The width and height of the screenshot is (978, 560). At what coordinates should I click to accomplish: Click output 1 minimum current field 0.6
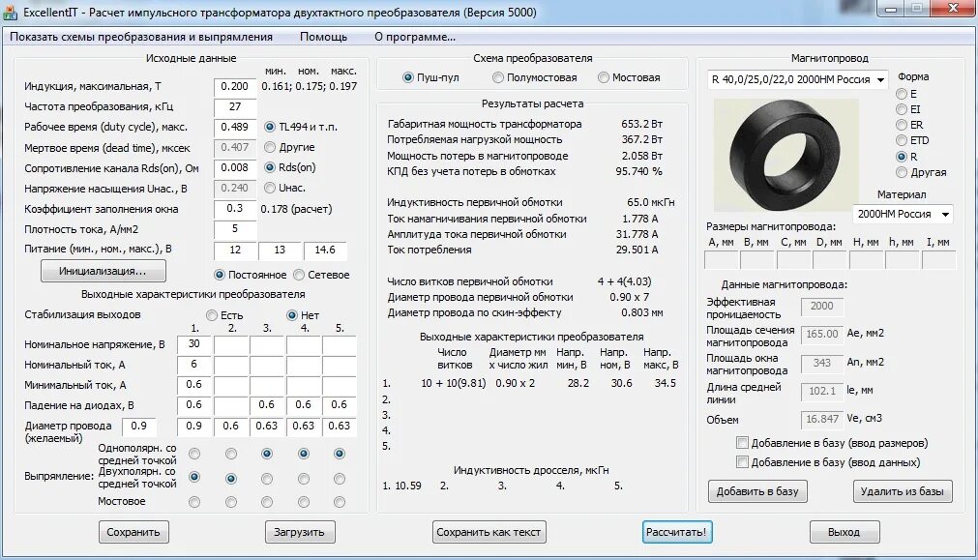[x=194, y=385]
